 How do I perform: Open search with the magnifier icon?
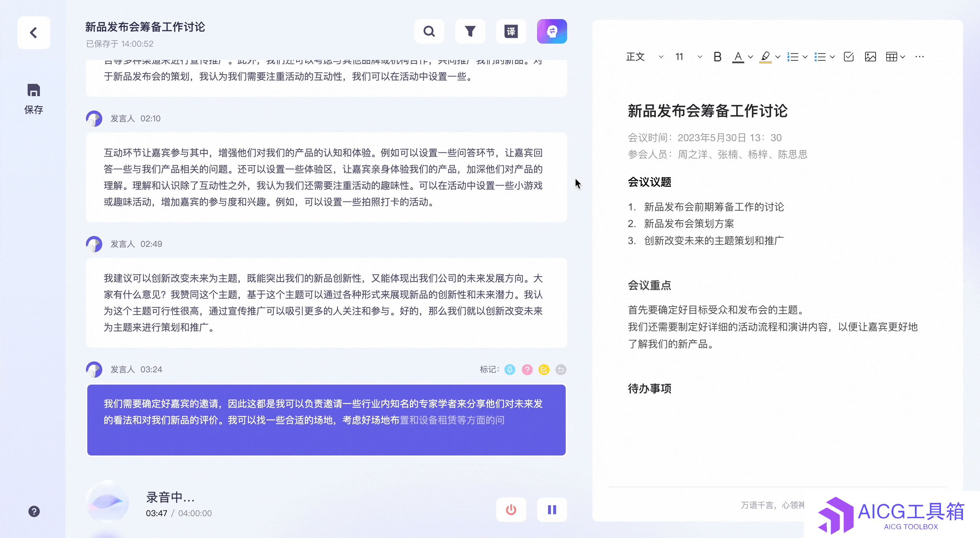pyautogui.click(x=429, y=31)
